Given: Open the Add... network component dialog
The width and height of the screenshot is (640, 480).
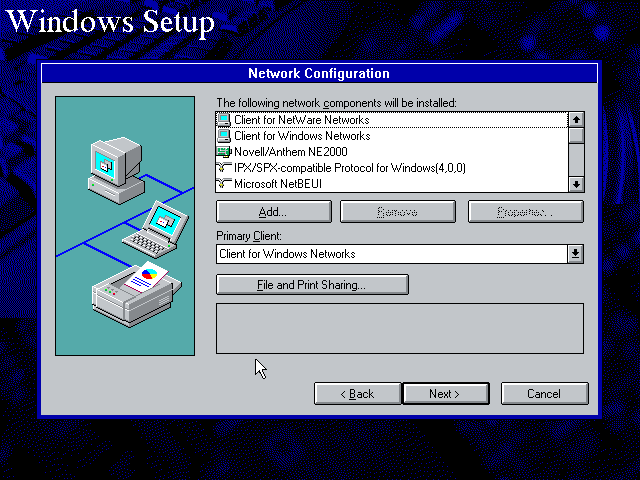Looking at the screenshot, I should tap(273, 211).
